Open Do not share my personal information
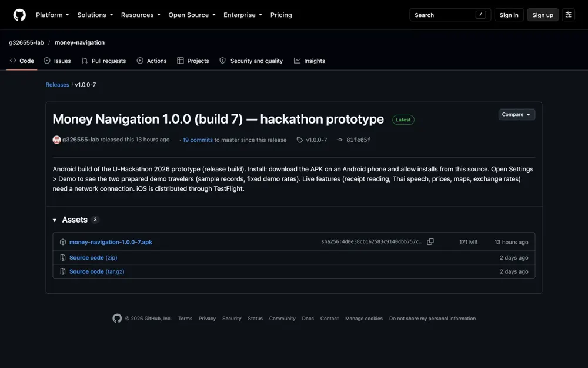Viewport: 588px width, 368px height. [432, 319]
